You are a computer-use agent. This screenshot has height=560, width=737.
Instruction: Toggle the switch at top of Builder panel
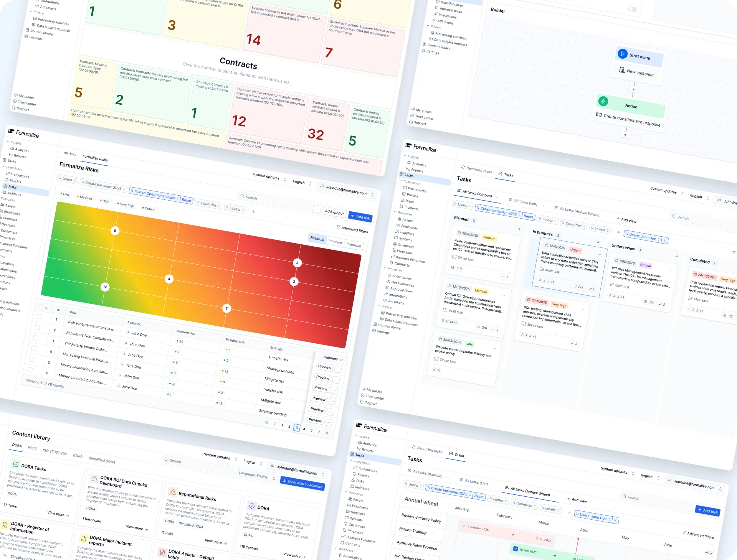click(x=633, y=9)
